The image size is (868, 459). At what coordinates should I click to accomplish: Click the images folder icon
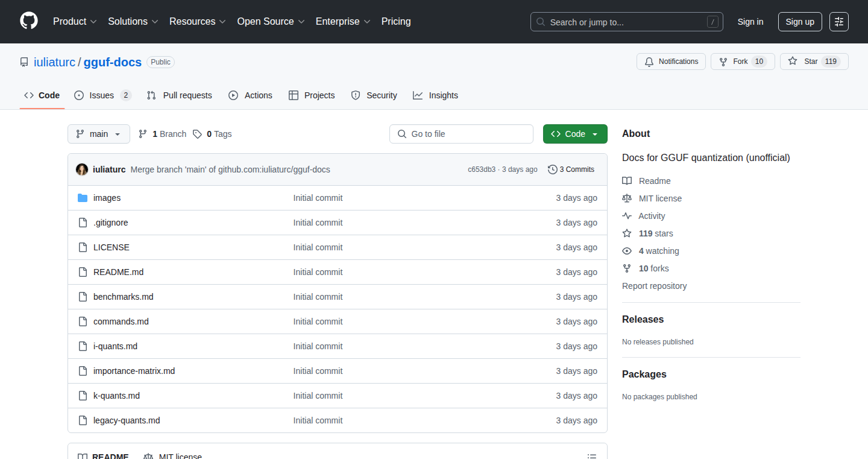click(83, 198)
